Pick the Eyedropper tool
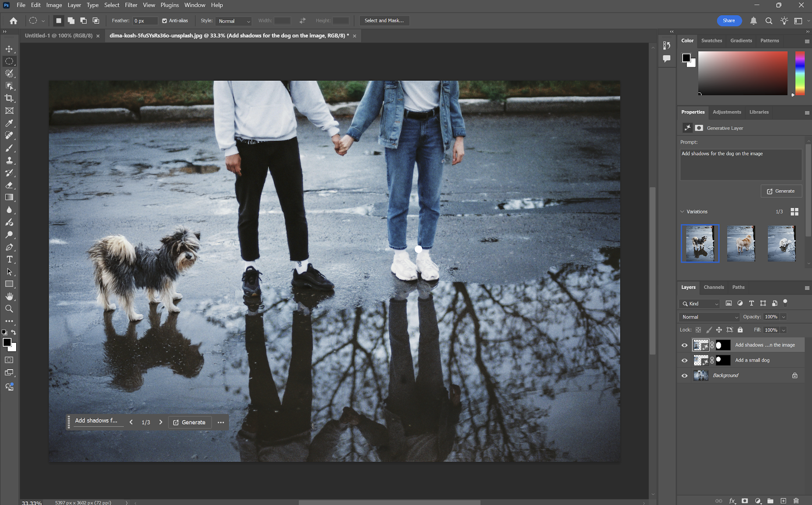 [x=9, y=123]
